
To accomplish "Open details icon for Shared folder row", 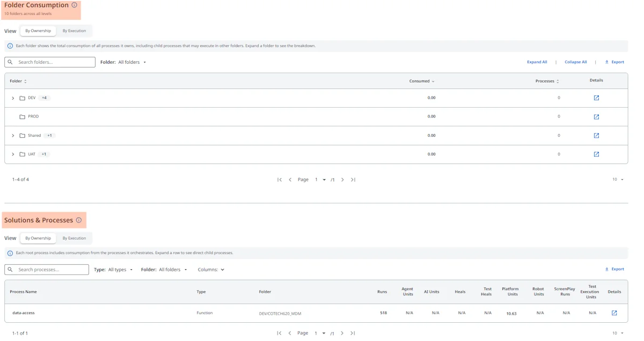I will (x=596, y=136).
